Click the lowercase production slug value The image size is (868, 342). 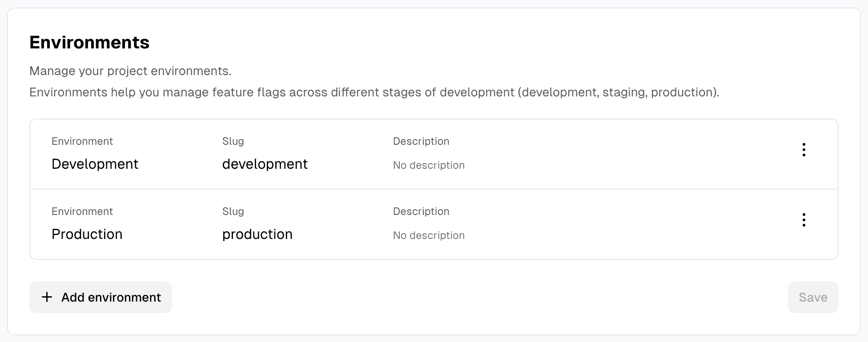pyautogui.click(x=257, y=234)
